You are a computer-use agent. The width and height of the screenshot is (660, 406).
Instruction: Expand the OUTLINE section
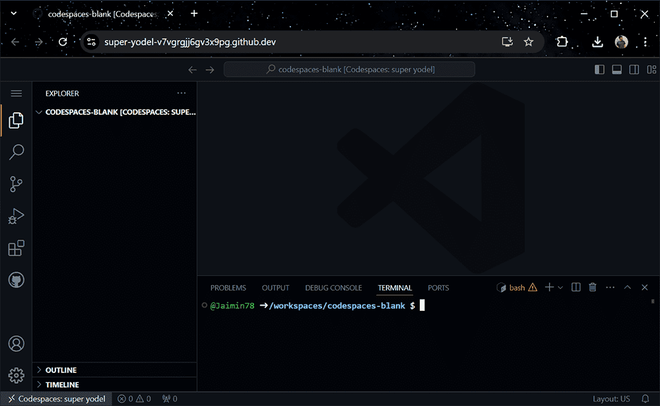115,370
